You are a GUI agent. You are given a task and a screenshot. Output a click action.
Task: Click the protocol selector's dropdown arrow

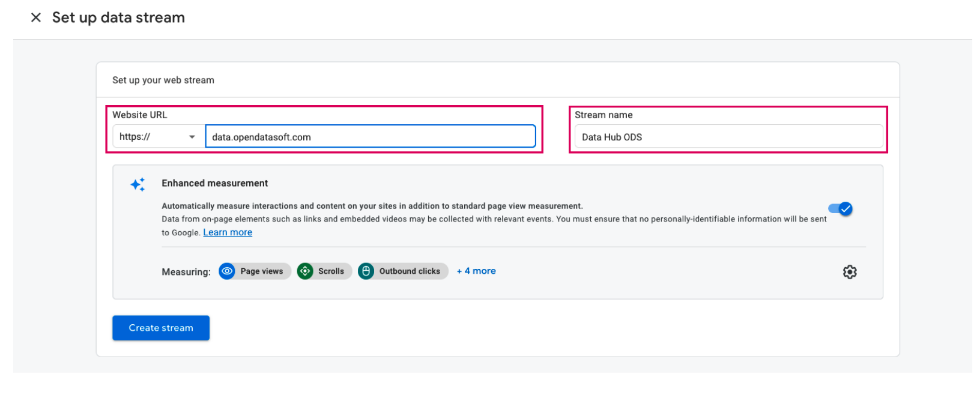pos(192,137)
